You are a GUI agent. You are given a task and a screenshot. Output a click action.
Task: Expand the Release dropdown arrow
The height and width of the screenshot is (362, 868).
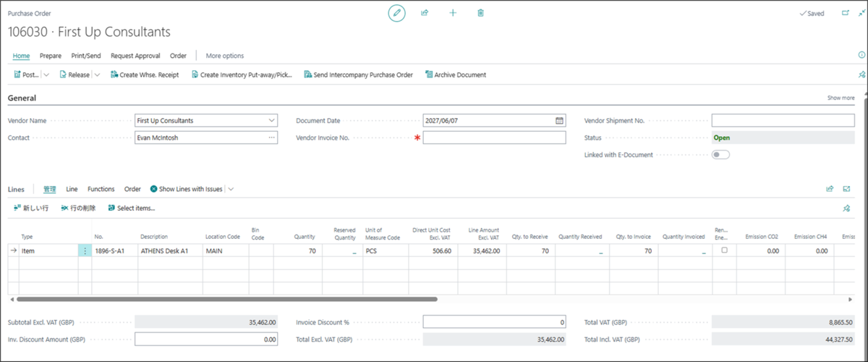pyautogui.click(x=97, y=75)
